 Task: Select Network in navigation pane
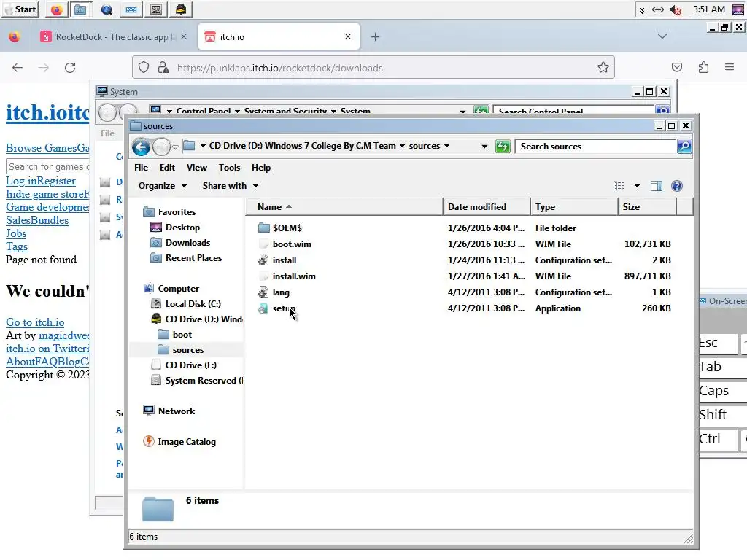[177, 411]
